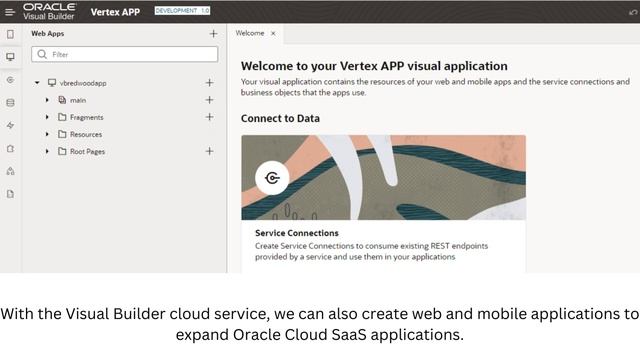
Task: Expand the Resources folder
Action: pos(47,134)
